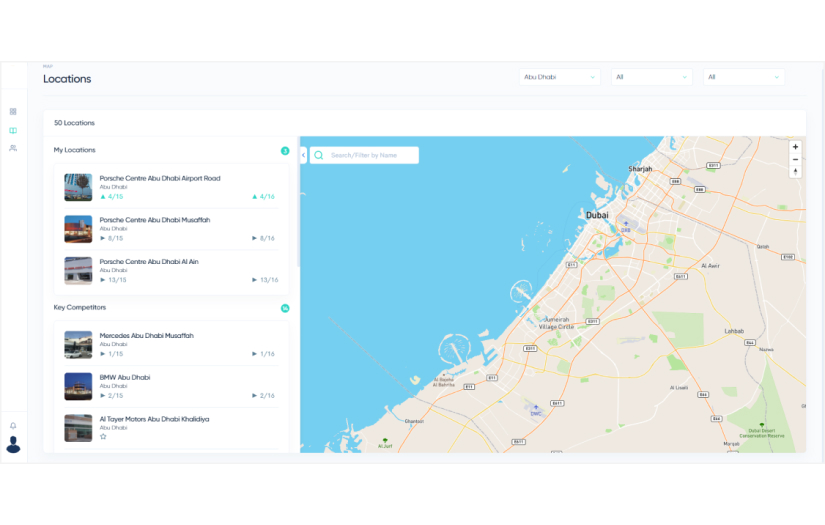Select BMW Abu Dhabi name

(x=125, y=377)
